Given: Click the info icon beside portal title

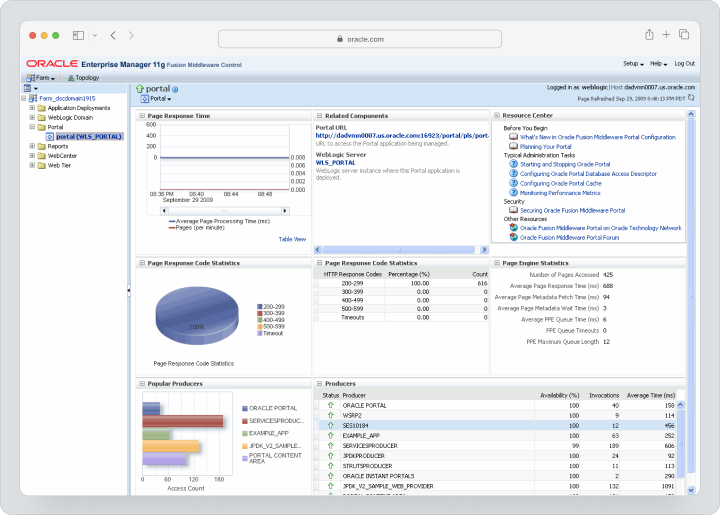Looking at the screenshot, I should [175, 90].
